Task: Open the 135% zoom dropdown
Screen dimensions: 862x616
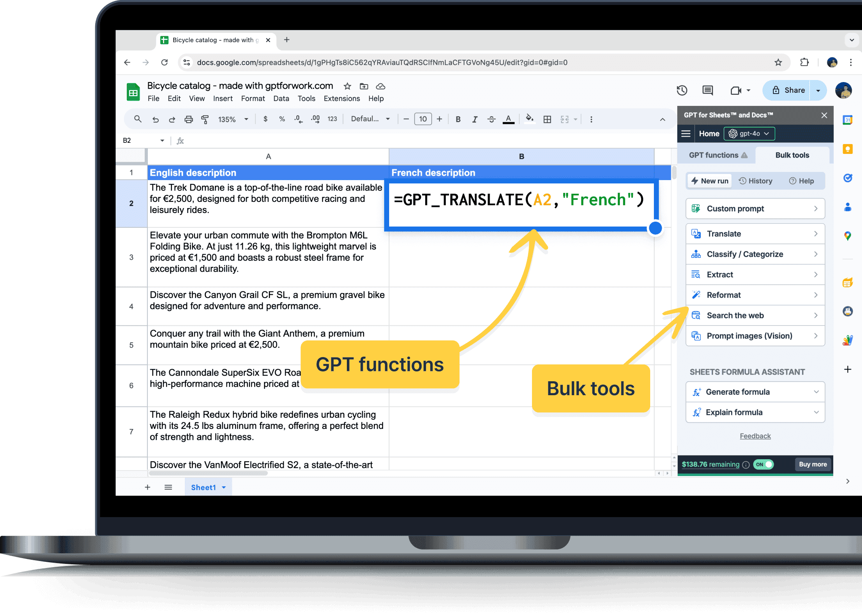Action: (233, 119)
